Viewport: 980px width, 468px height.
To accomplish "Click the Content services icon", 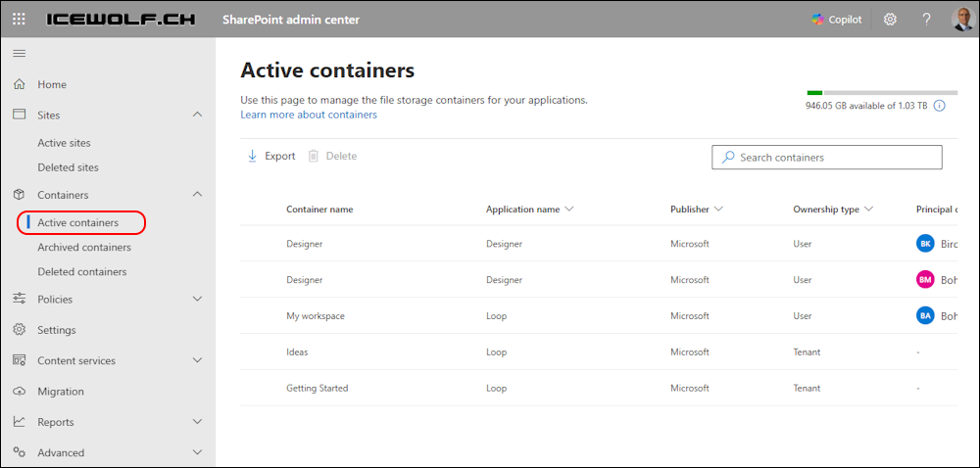I will coord(20,360).
